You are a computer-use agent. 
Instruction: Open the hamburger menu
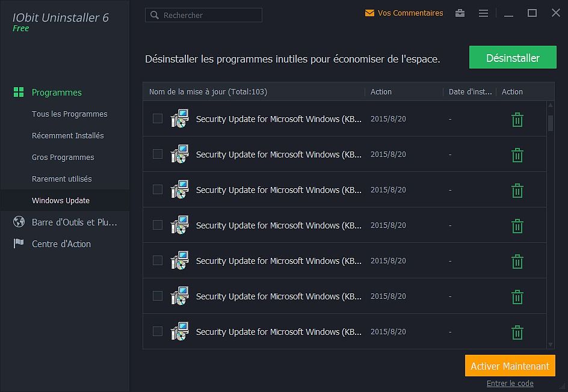pyautogui.click(x=483, y=13)
